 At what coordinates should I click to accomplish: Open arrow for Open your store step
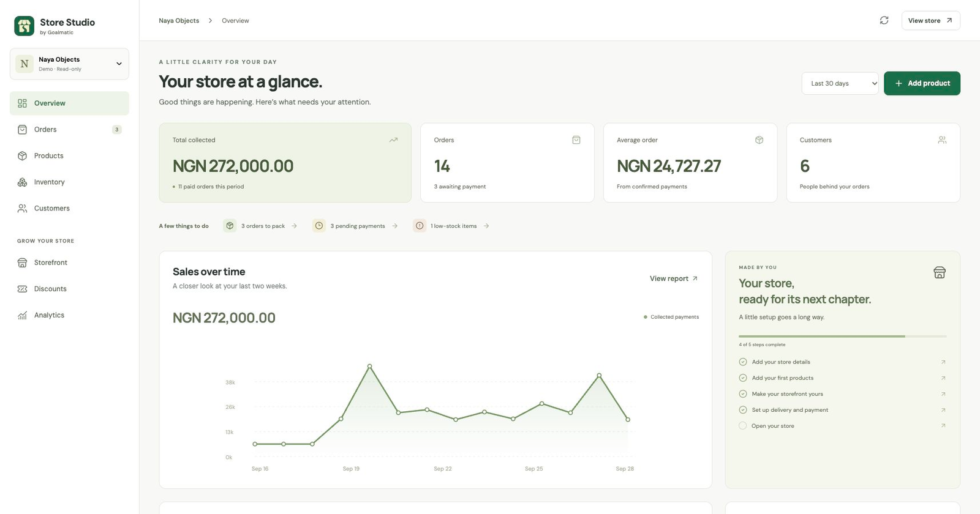tap(943, 426)
